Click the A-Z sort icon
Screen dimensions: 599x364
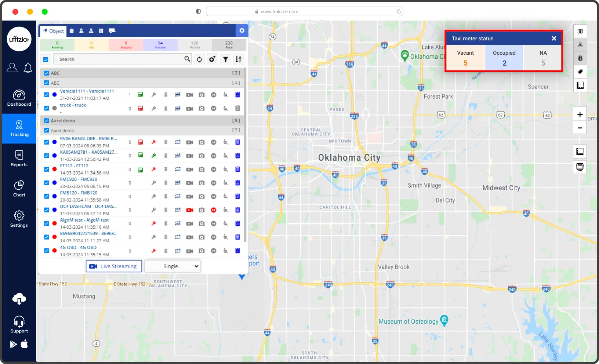239,59
